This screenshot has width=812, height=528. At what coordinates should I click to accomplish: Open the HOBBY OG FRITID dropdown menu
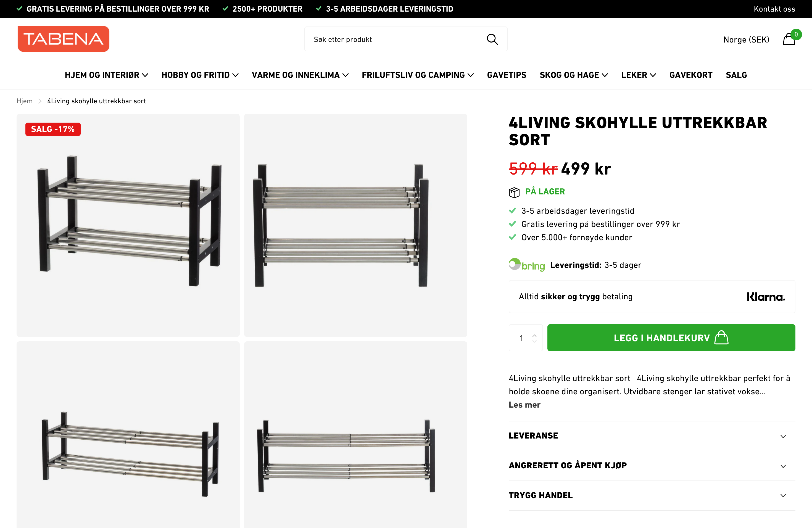(x=200, y=75)
